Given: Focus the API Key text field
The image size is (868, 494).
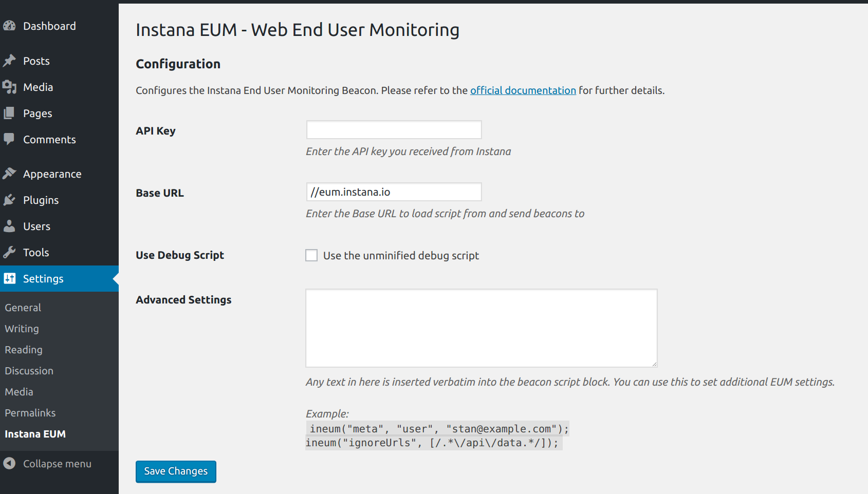Looking at the screenshot, I should tap(394, 130).
